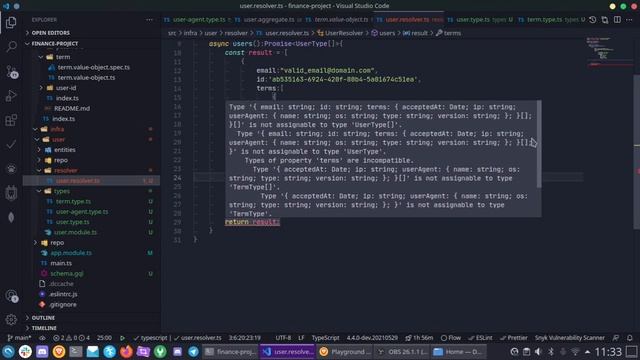Open the Manage gear menu
Image resolution: width=640 pixels, height=360 pixels.
coord(11,320)
